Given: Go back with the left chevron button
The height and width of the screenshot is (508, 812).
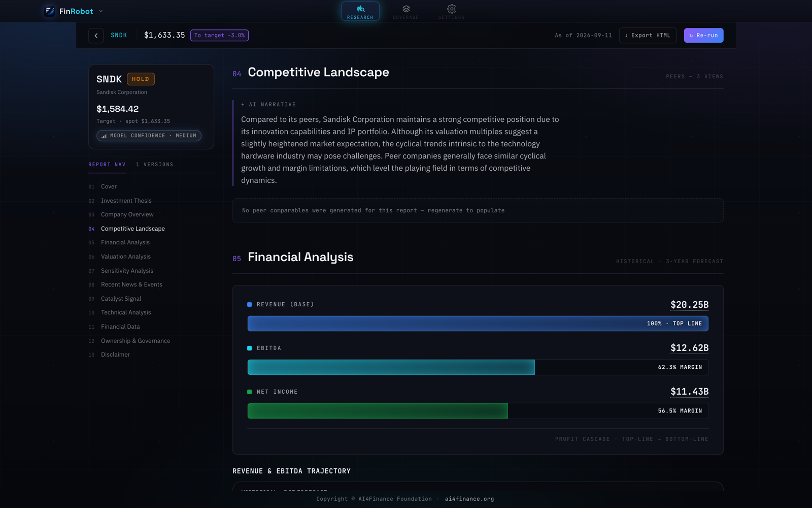Looking at the screenshot, I should point(96,36).
